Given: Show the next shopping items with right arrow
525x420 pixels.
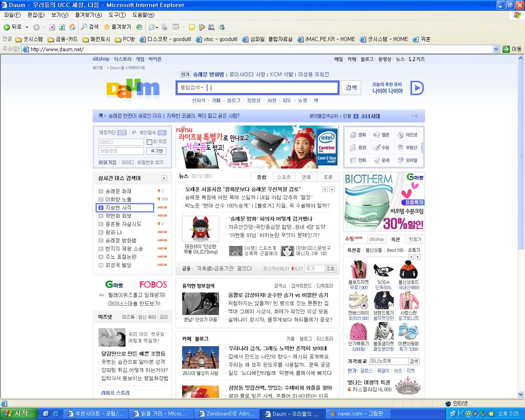Looking at the screenshot, I should coord(418,257).
